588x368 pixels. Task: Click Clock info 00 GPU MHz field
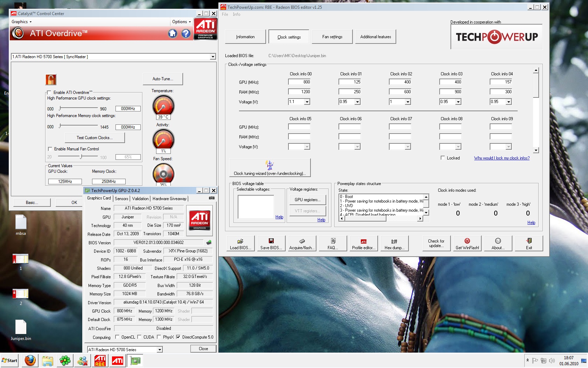[299, 82]
